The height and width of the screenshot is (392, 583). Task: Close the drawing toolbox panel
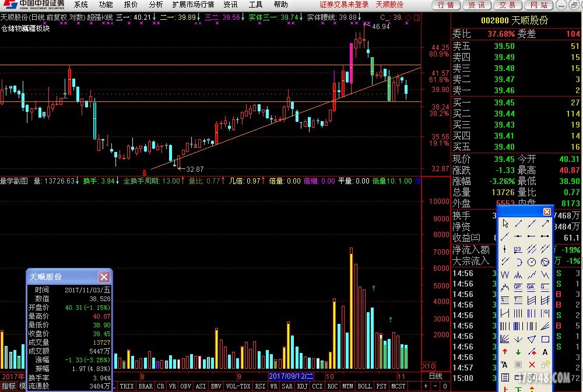(547, 211)
